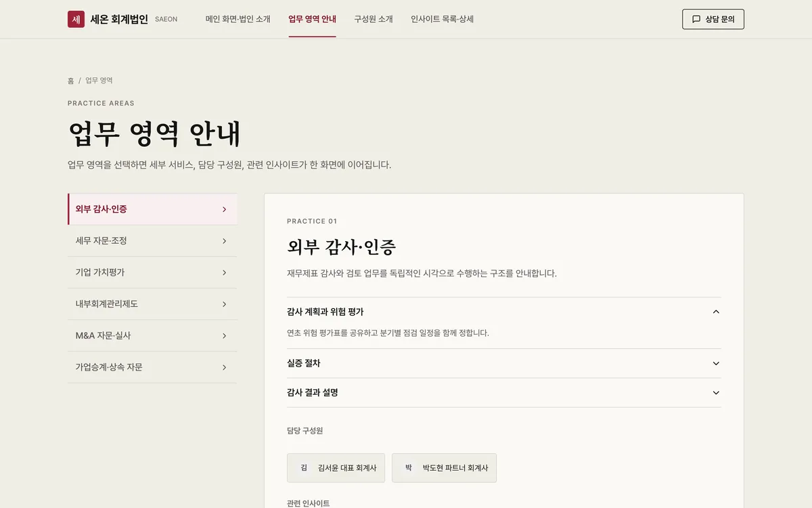Select 업무 영역 안내 nav tab
Screen dimensions: 812x508
click(312, 19)
